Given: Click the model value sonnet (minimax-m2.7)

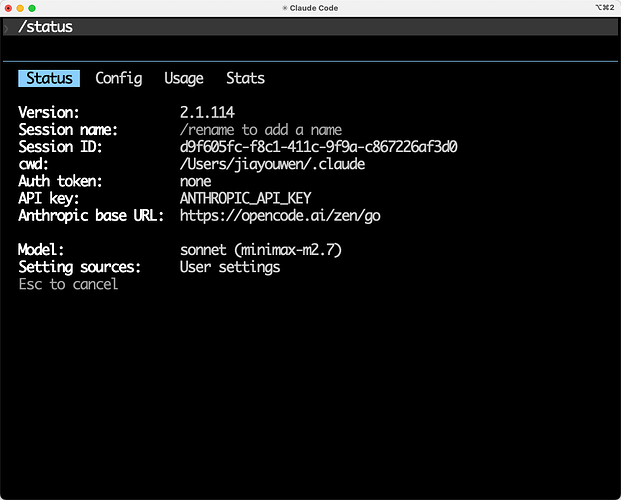Looking at the screenshot, I should coord(261,250).
